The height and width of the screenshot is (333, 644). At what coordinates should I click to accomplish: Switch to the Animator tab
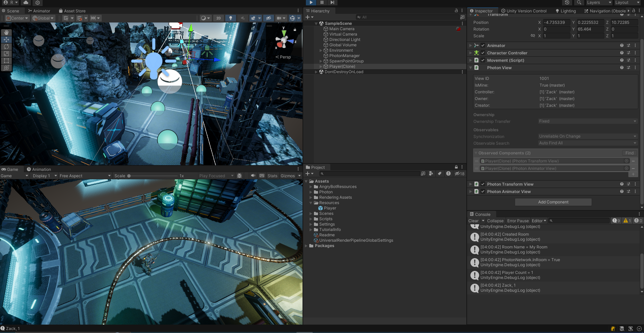(39, 11)
